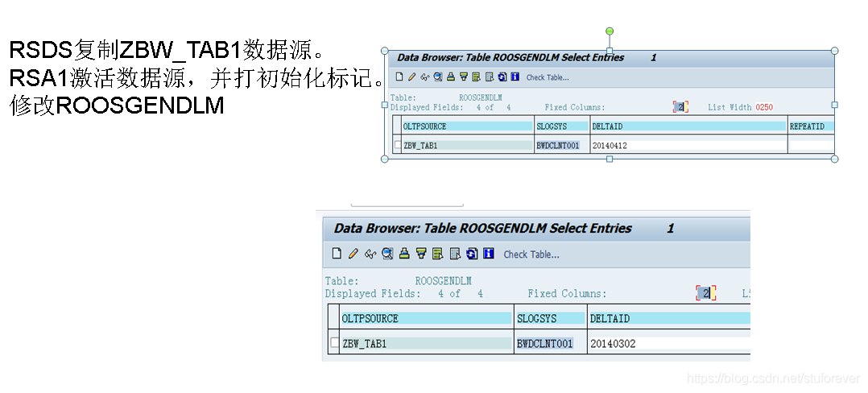Click Create entry icon in lower Data Browser

(337, 254)
